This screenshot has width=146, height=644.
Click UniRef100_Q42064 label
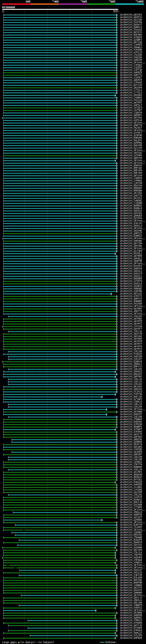(x=131, y=87)
